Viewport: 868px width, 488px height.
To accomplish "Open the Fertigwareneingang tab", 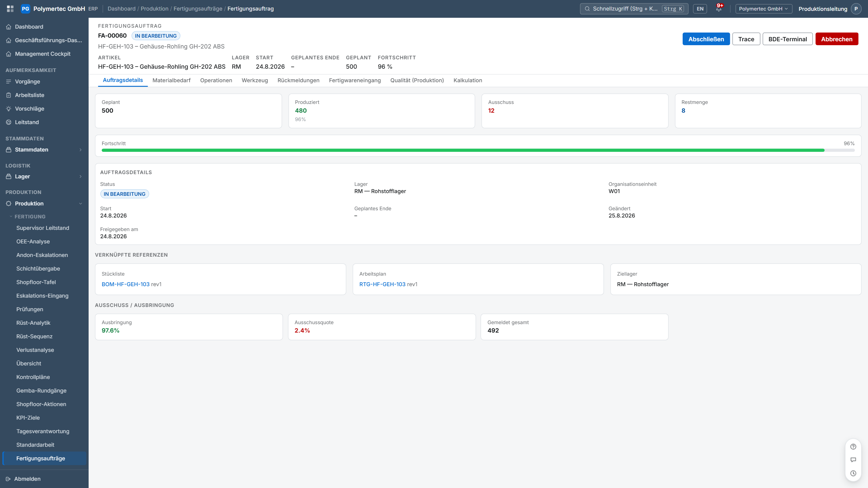I will click(x=355, y=80).
